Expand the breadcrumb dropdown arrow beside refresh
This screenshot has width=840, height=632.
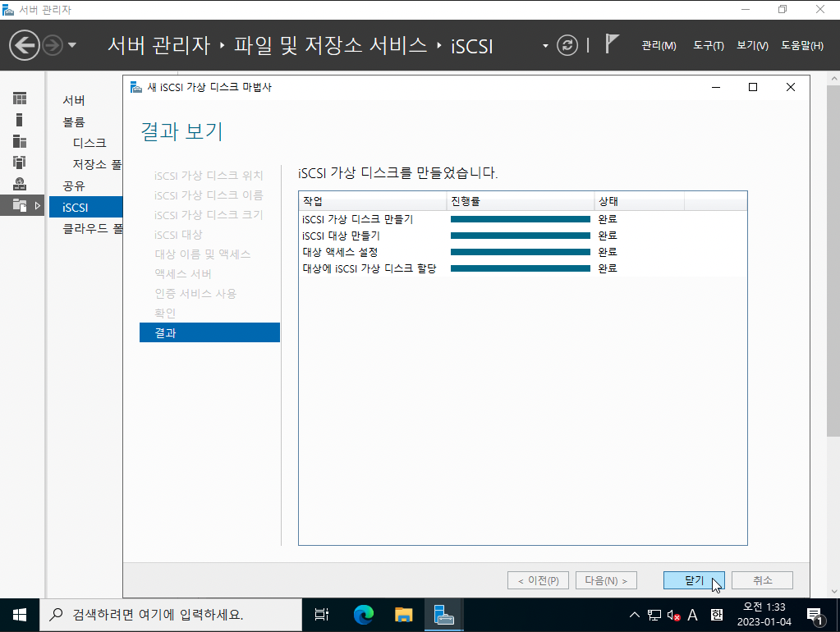coord(545,46)
